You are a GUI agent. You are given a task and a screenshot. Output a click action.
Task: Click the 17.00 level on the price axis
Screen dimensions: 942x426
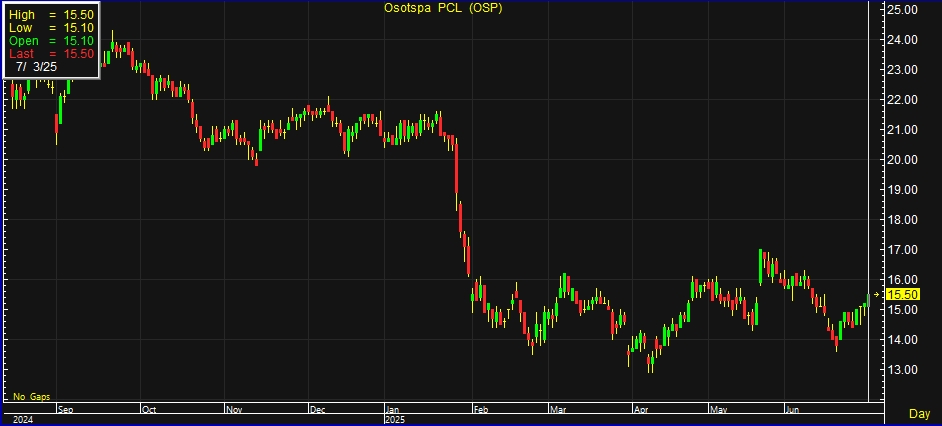903,250
